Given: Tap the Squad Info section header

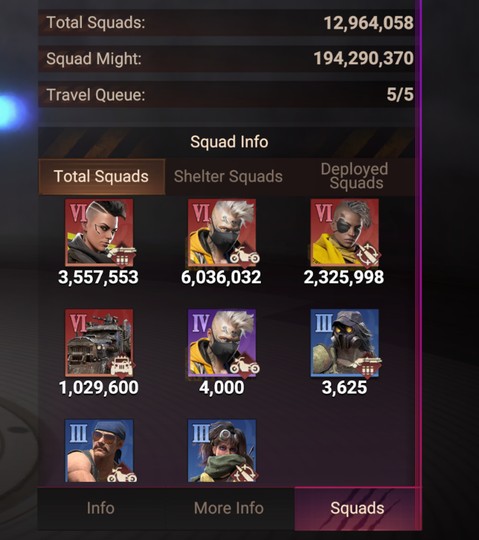Looking at the screenshot, I should 227,142.
